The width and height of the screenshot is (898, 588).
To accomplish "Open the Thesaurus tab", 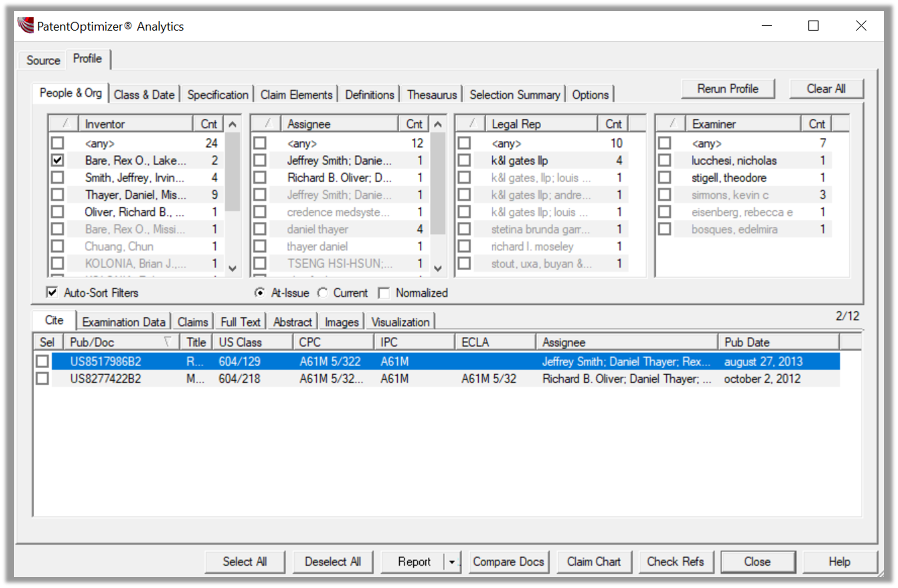I will coord(432,95).
